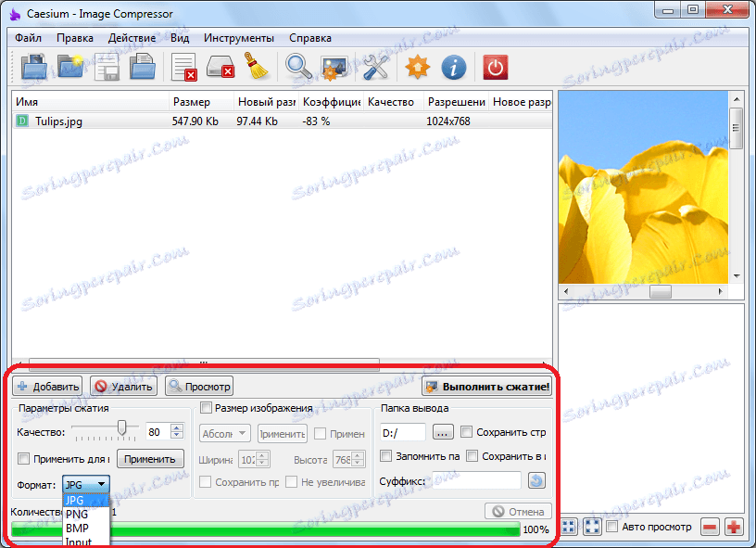Click the Применить quality button

point(150,458)
